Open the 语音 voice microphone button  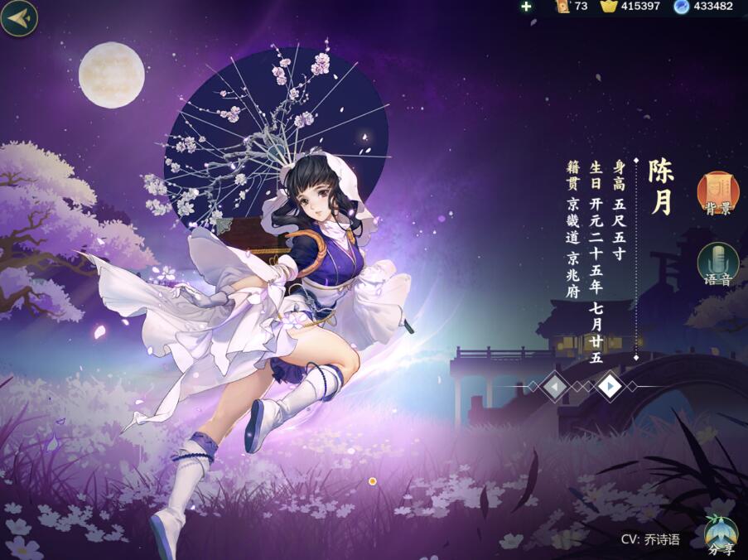tap(718, 265)
